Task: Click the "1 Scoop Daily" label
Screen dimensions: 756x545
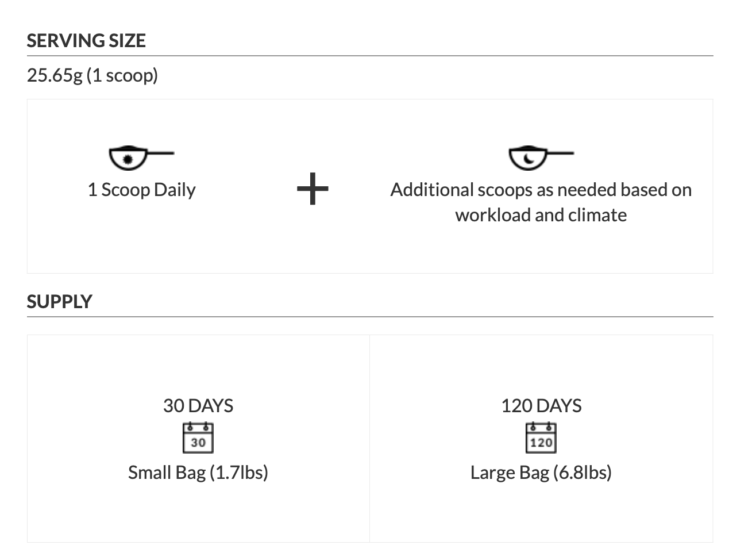Action: tap(141, 190)
